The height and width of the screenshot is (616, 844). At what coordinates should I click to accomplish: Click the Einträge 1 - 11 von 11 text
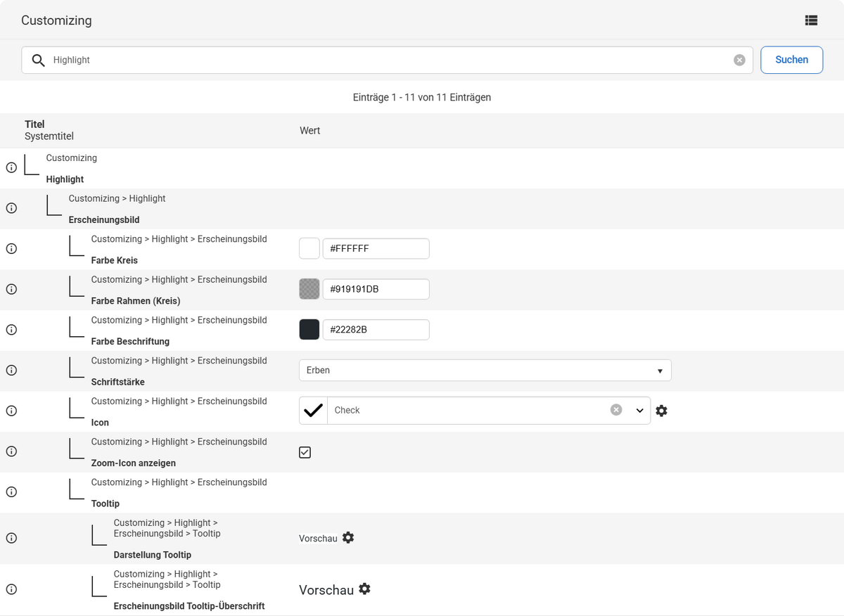[422, 98]
